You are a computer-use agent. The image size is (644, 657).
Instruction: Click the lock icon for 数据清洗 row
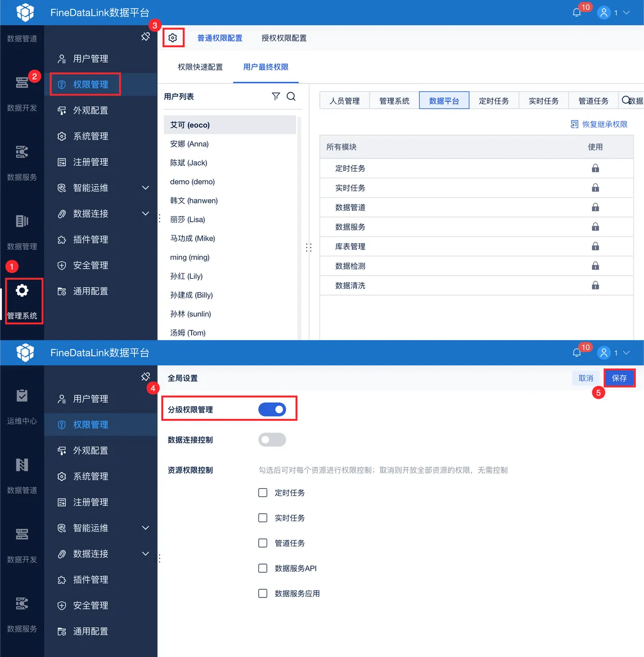[x=595, y=285]
